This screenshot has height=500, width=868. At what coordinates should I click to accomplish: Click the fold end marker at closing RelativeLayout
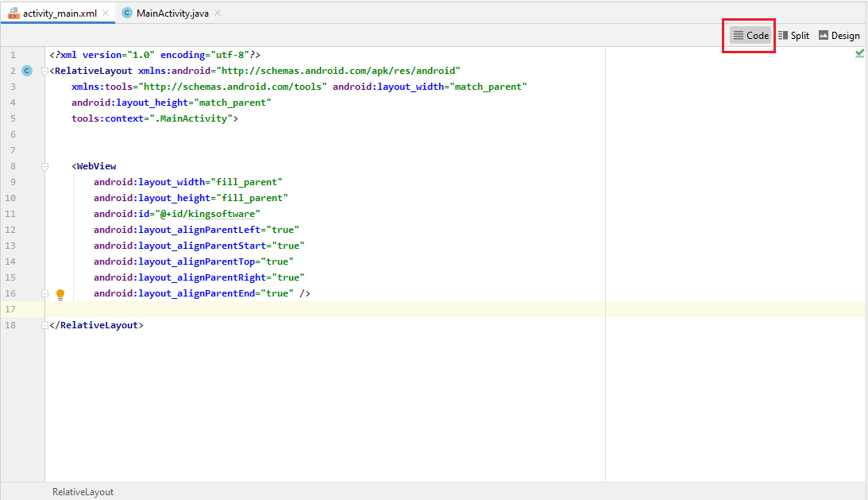pos(45,325)
